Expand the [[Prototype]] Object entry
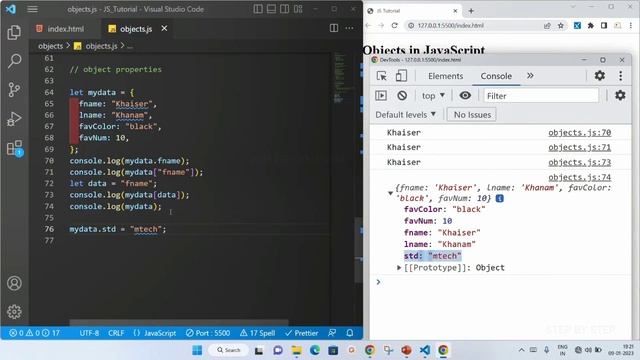640x360 pixels. pos(399,268)
